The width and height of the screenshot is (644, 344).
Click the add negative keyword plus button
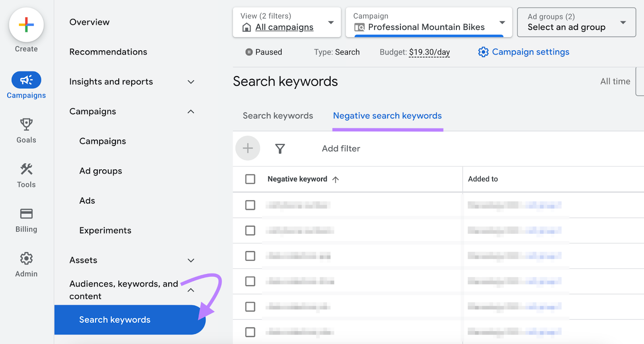248,148
